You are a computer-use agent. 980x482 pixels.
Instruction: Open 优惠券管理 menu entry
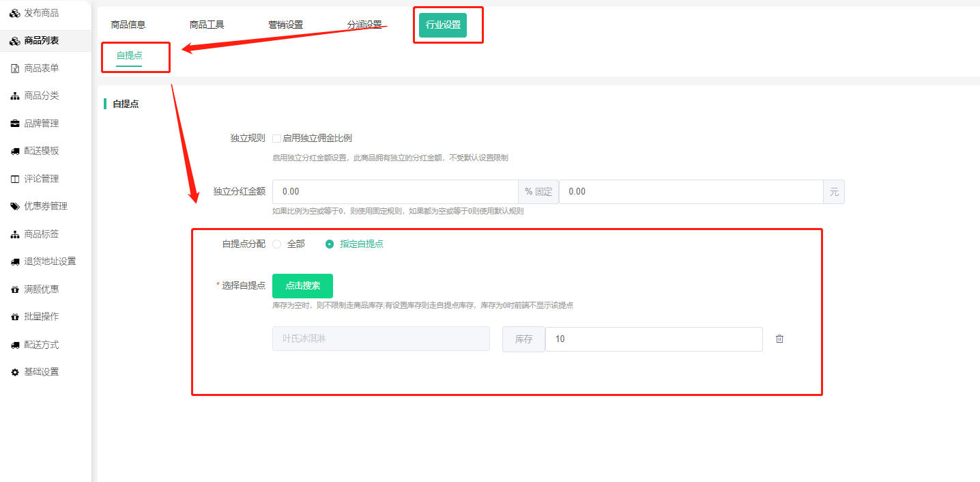click(x=45, y=206)
